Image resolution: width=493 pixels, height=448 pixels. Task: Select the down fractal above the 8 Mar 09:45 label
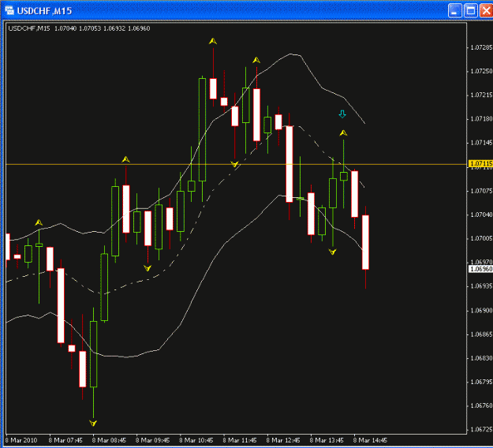[x=148, y=268]
